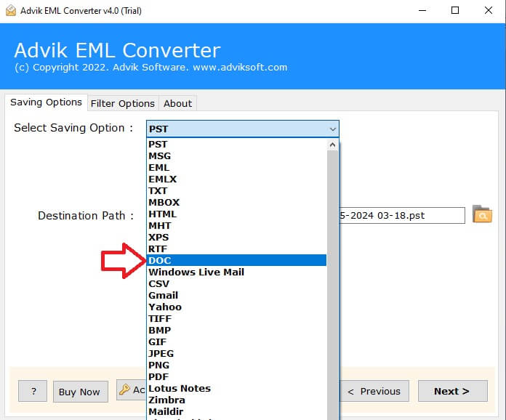Click the dropdown list scroll-up arrow

pyautogui.click(x=332, y=145)
